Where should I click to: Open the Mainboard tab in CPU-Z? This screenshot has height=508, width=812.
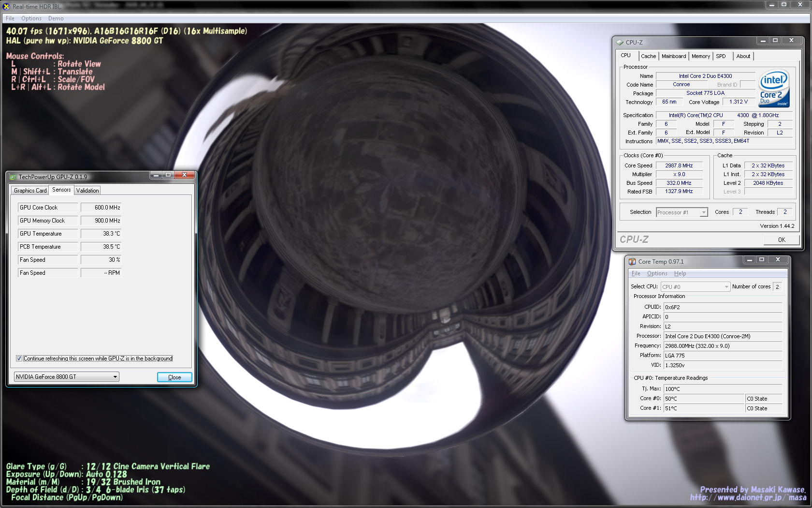674,56
